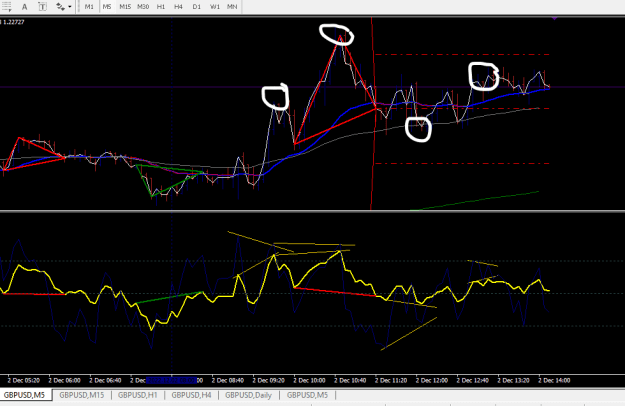Click the 2 Dec 12:40 time label
625x406 pixels.
tap(473, 380)
